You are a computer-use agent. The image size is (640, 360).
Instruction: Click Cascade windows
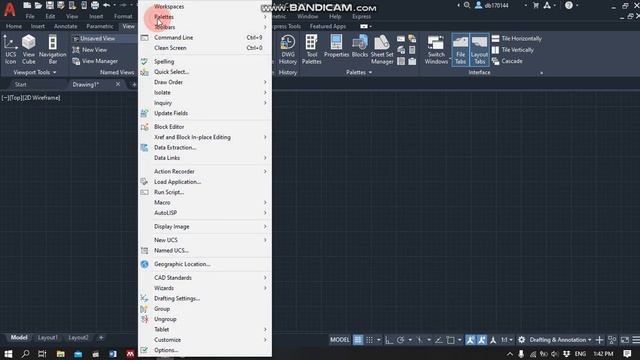507,61
